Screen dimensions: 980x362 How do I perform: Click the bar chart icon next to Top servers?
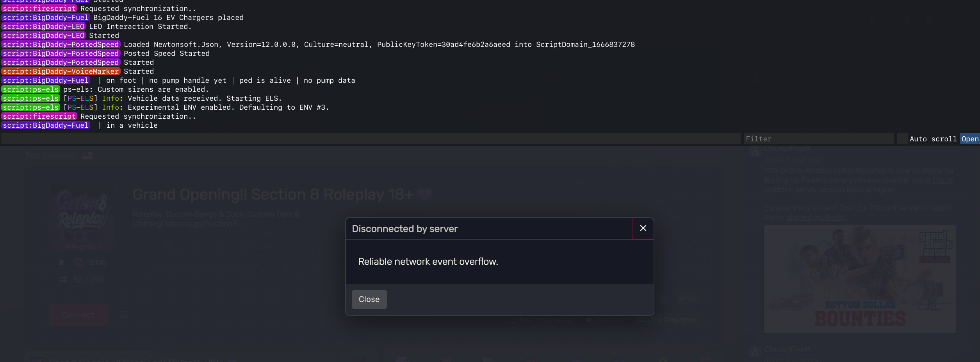pyautogui.click(x=87, y=155)
